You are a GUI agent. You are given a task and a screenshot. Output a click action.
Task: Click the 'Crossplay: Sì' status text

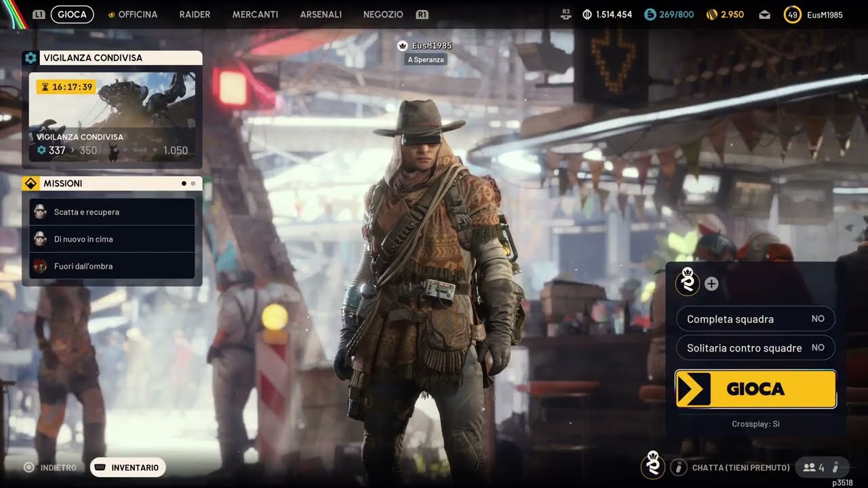point(755,424)
